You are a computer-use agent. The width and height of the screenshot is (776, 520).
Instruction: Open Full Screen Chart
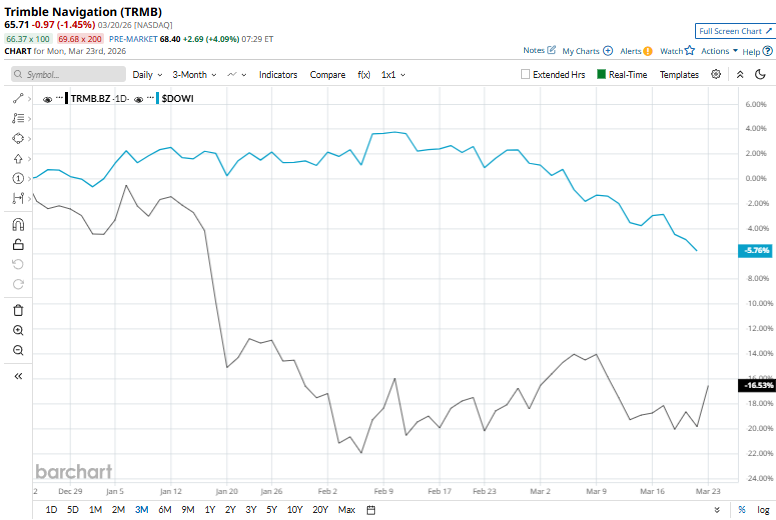735,31
